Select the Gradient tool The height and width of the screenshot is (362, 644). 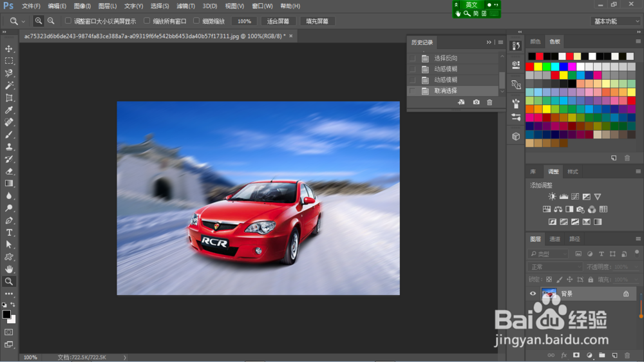pos(8,184)
